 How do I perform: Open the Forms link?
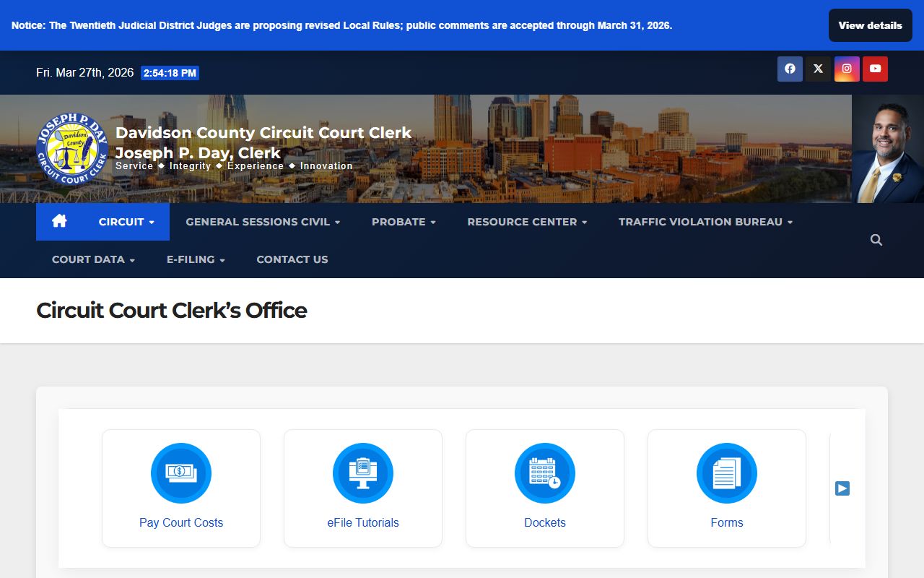coord(727,522)
